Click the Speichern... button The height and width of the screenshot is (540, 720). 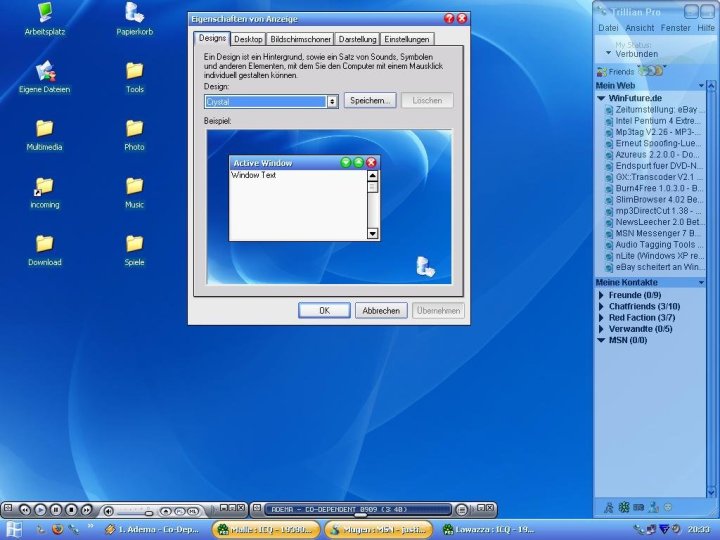370,101
